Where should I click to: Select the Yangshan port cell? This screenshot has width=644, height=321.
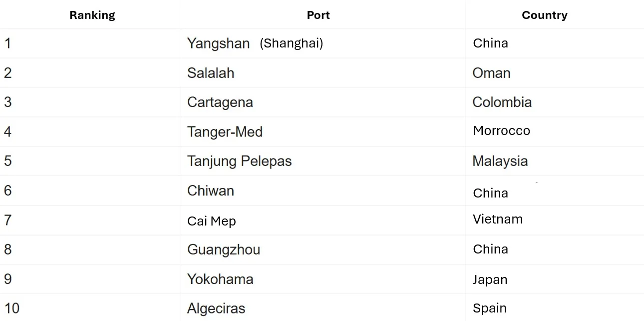(x=219, y=43)
